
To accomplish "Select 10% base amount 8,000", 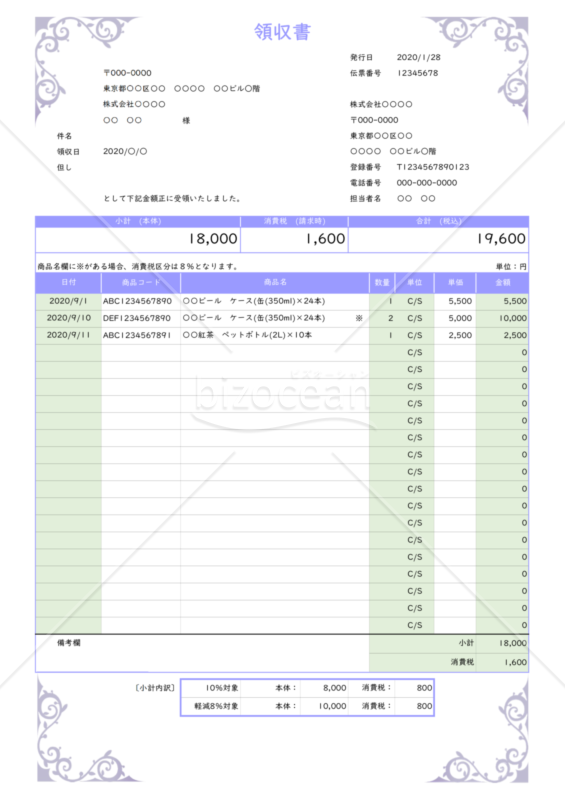I will click(x=335, y=688).
